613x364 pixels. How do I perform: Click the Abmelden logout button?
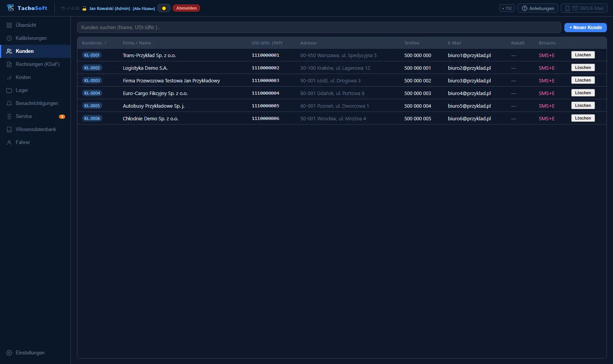[186, 8]
